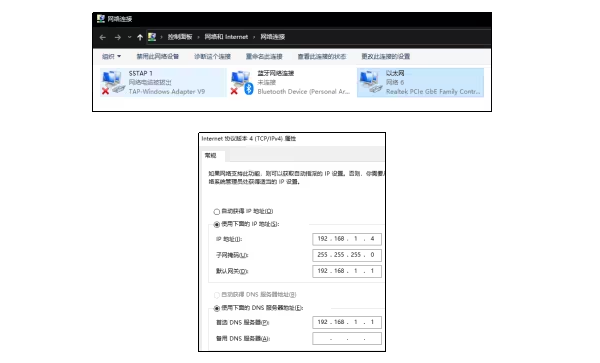The height and width of the screenshot is (363, 600).
Task: Click the address bar control panel icon
Action: coord(152,37)
